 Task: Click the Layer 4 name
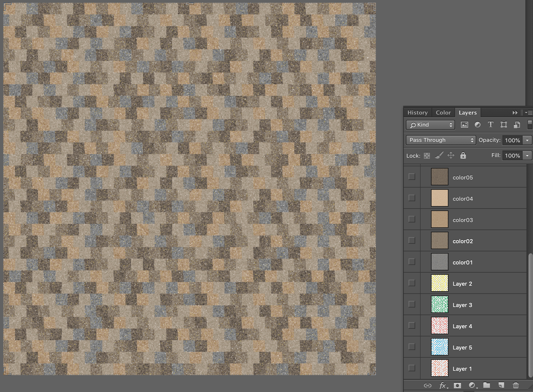point(462,326)
